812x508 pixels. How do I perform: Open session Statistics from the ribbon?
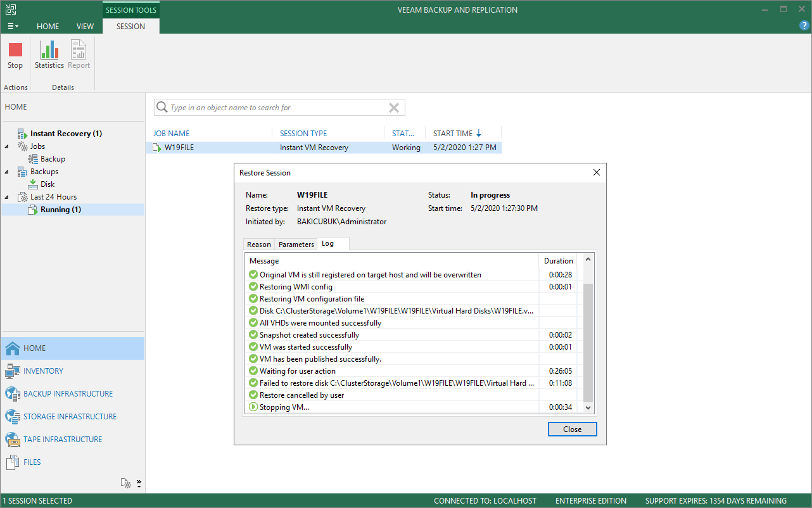click(x=49, y=56)
